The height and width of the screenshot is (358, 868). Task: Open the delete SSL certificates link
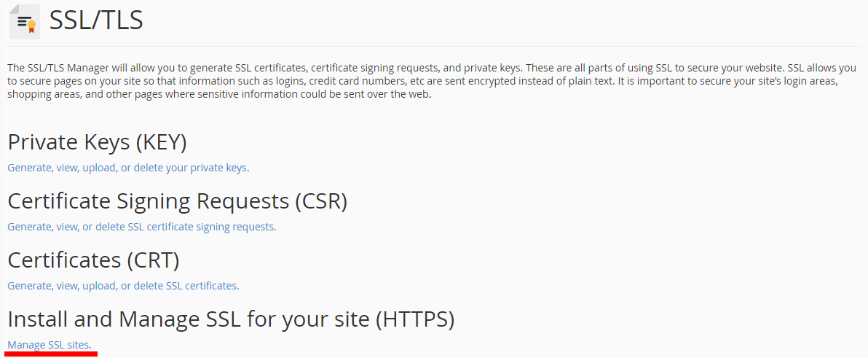click(x=123, y=286)
